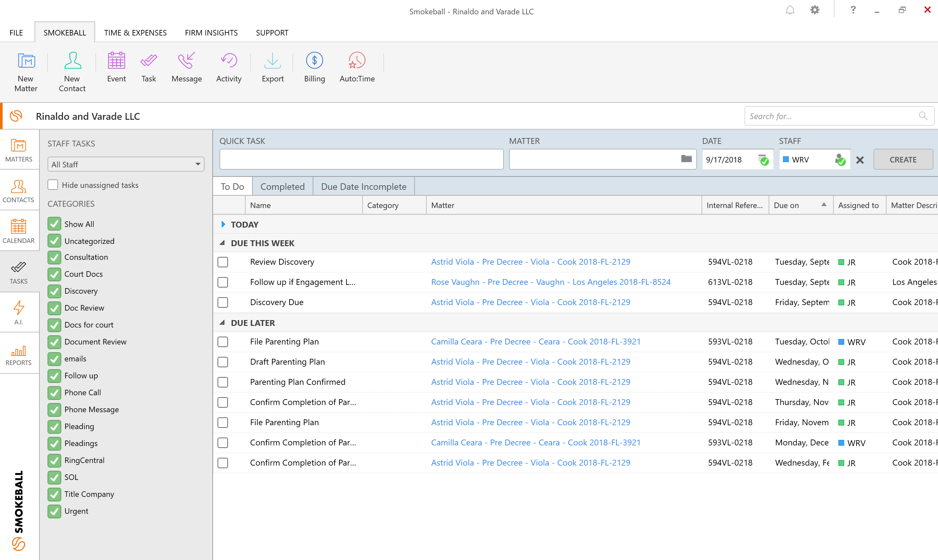Click the Billing dollar icon

coord(314,61)
